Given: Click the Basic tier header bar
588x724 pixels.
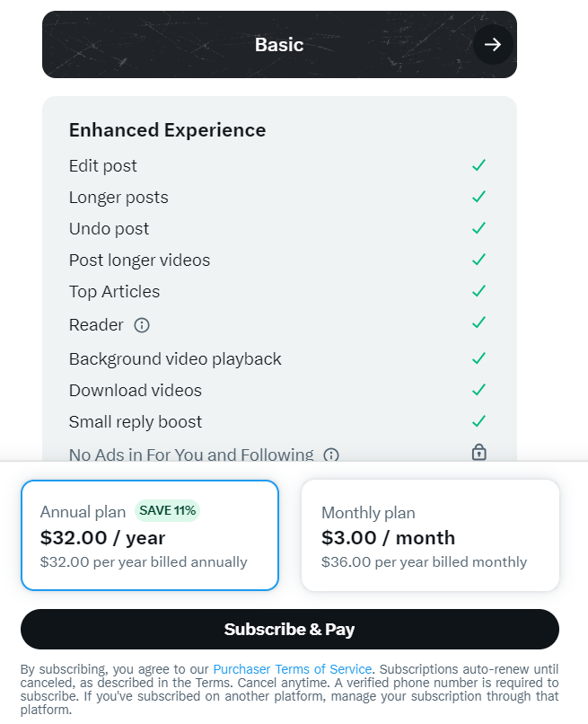Looking at the screenshot, I should click(279, 45).
